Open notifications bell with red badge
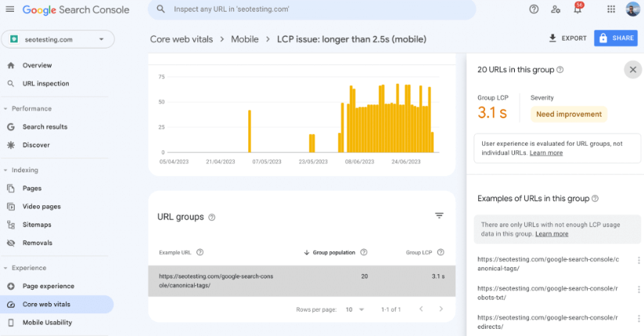The height and width of the screenshot is (336, 644). 577,9
